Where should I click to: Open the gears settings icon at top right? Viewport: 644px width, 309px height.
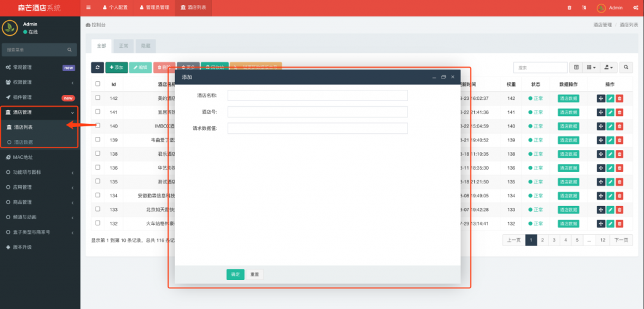tap(635, 8)
